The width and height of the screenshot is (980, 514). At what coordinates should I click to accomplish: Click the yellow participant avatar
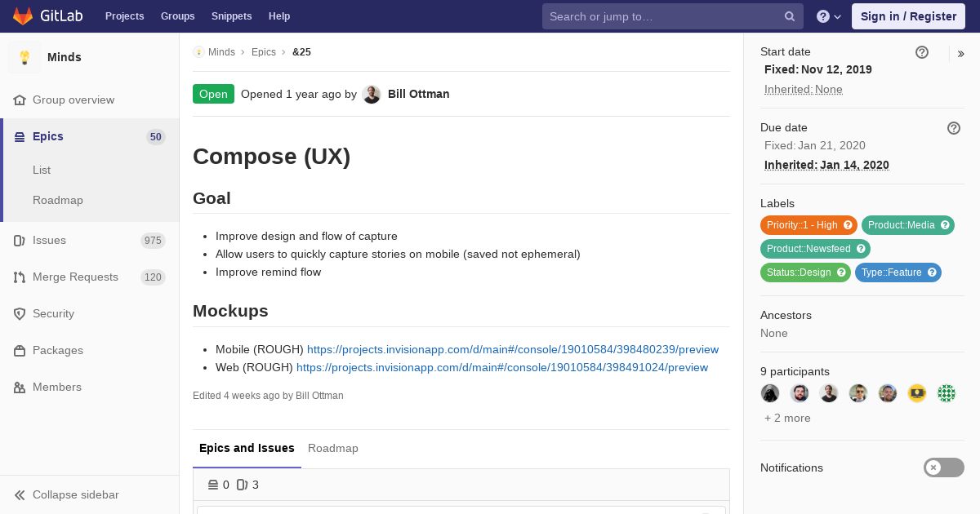coord(917,393)
